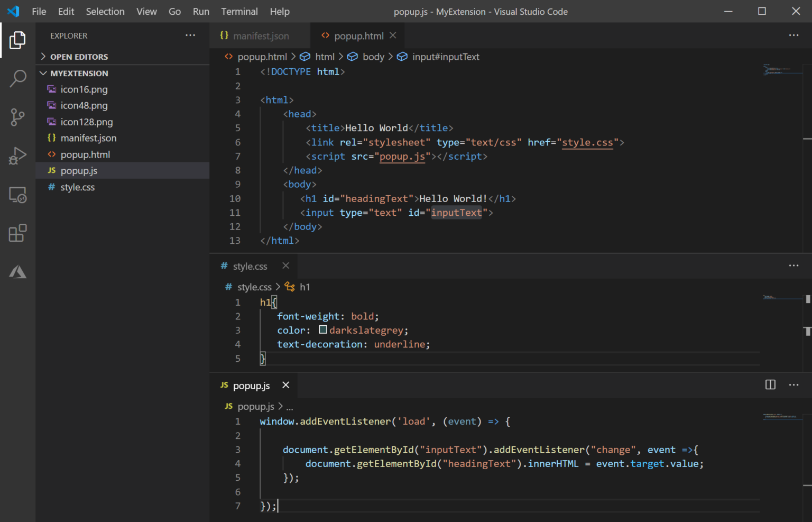Open the Run and Debug icon
The height and width of the screenshot is (522, 812).
pyautogui.click(x=17, y=155)
